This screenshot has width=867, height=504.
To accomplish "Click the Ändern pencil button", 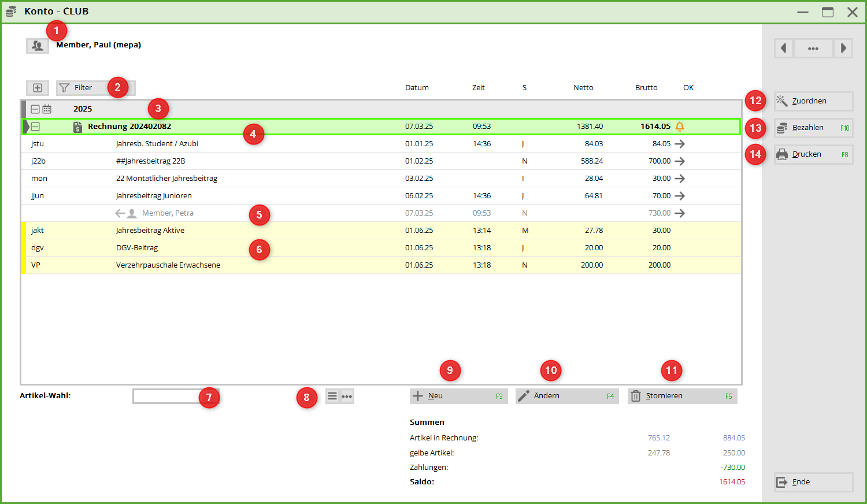I will [566, 396].
